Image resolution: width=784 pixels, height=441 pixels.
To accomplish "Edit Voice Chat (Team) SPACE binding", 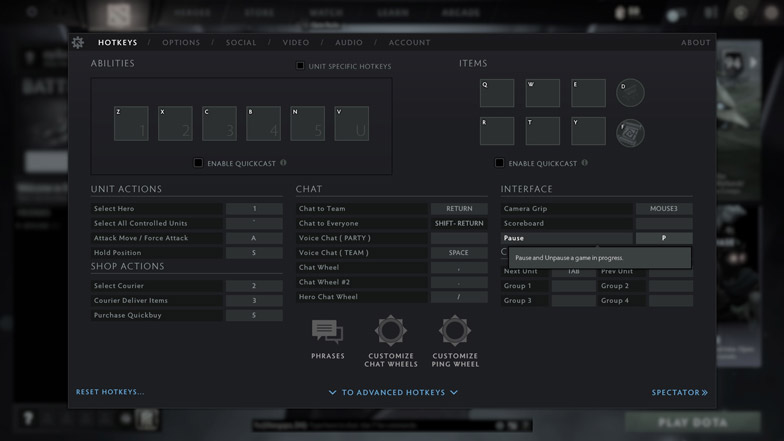I will pos(459,252).
